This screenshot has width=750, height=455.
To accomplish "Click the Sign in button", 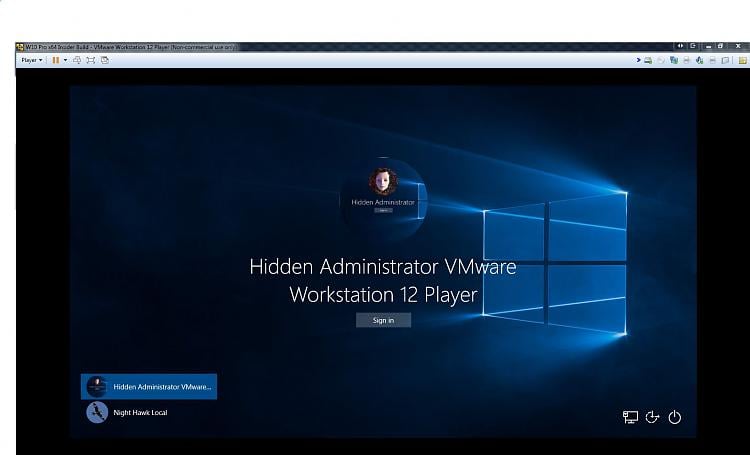I will click(383, 320).
